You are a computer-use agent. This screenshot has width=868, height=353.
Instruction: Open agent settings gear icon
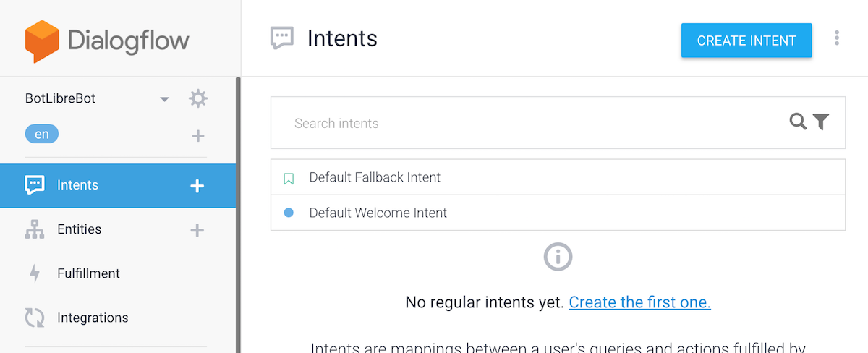point(197,98)
